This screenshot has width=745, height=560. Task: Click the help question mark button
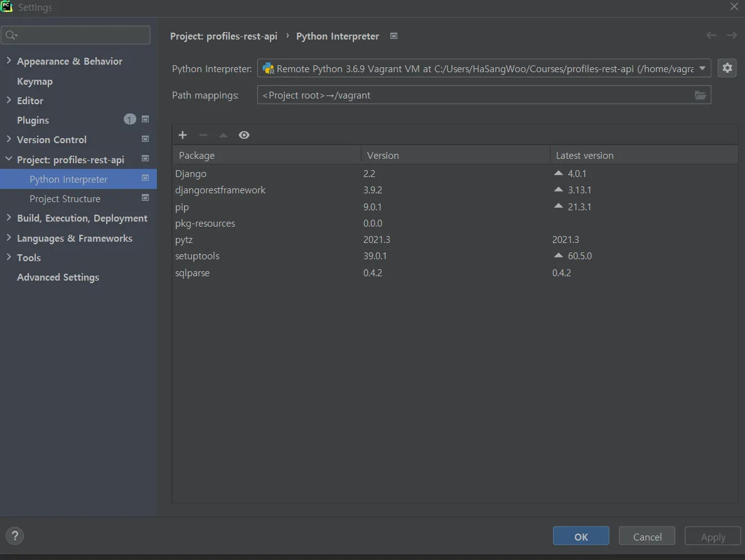14,536
